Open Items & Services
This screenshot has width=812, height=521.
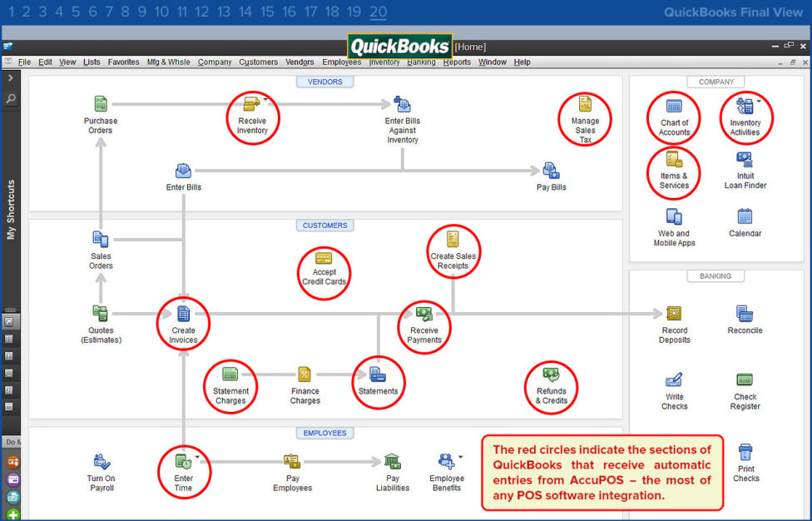tap(674, 159)
